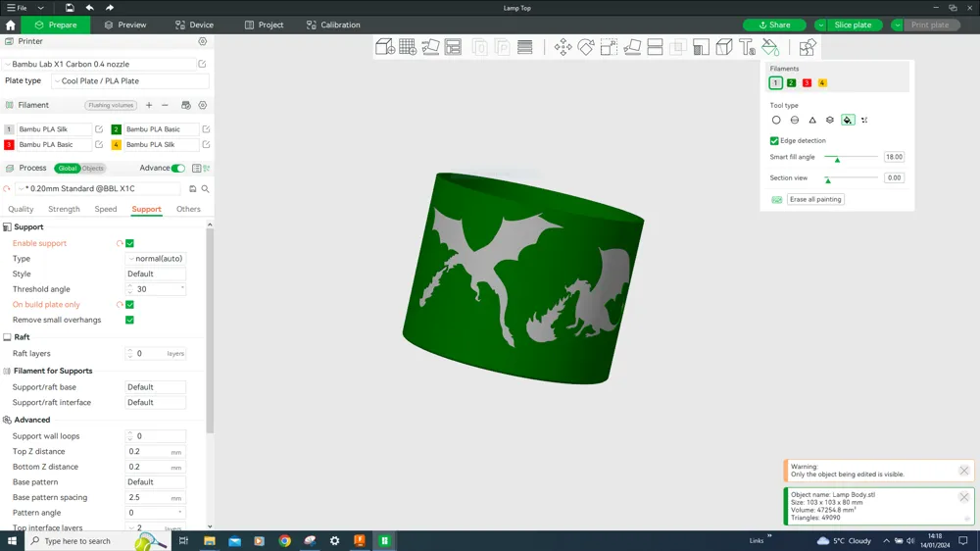The width and height of the screenshot is (980, 551).
Task: Toggle the Enable support checkbox
Action: pos(130,243)
